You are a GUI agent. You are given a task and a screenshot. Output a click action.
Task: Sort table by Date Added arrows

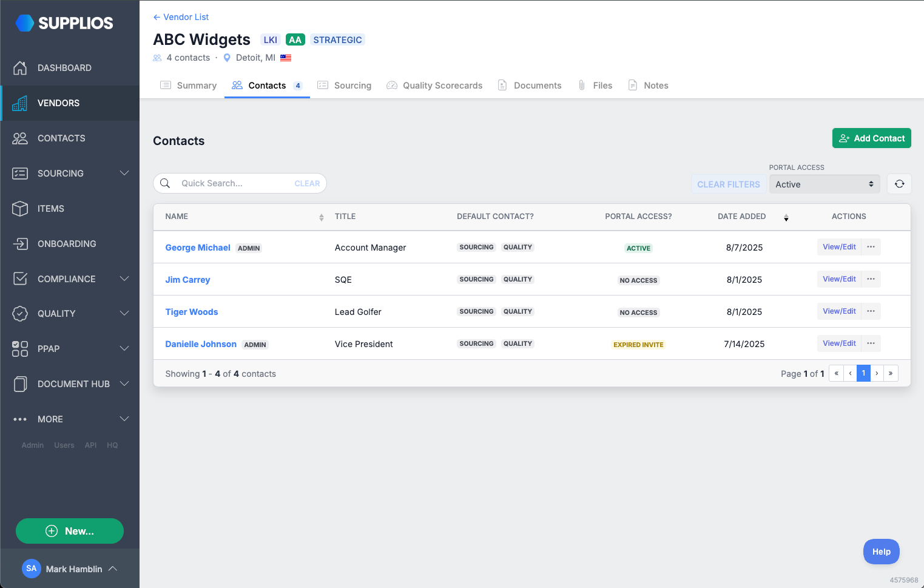[786, 217]
